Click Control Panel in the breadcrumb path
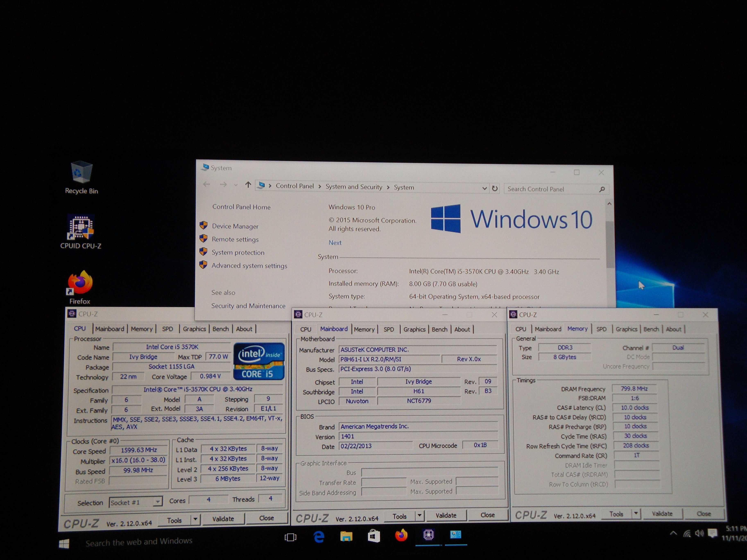747x560 pixels. 294,186
